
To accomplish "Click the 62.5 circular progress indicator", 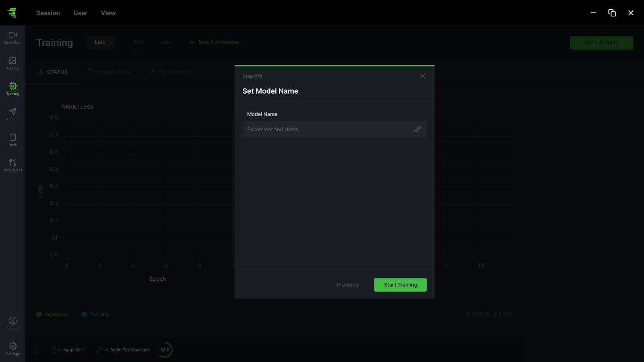I will click(165, 350).
